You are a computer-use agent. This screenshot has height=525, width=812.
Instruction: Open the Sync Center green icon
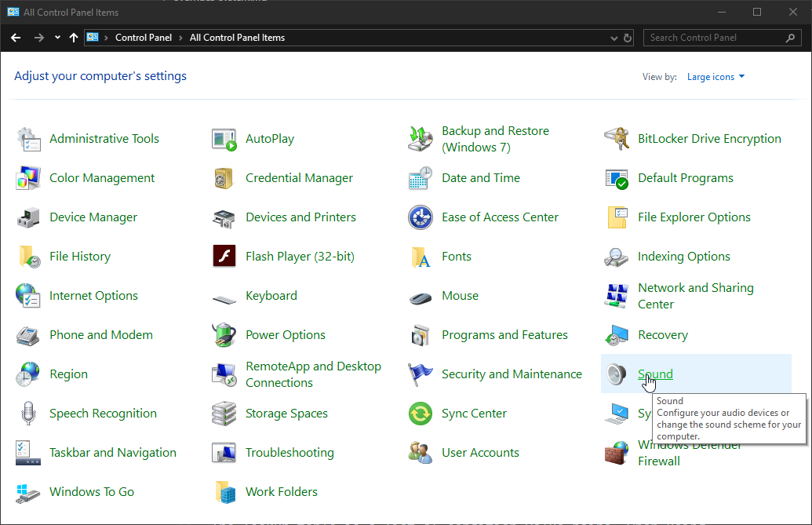coord(421,414)
